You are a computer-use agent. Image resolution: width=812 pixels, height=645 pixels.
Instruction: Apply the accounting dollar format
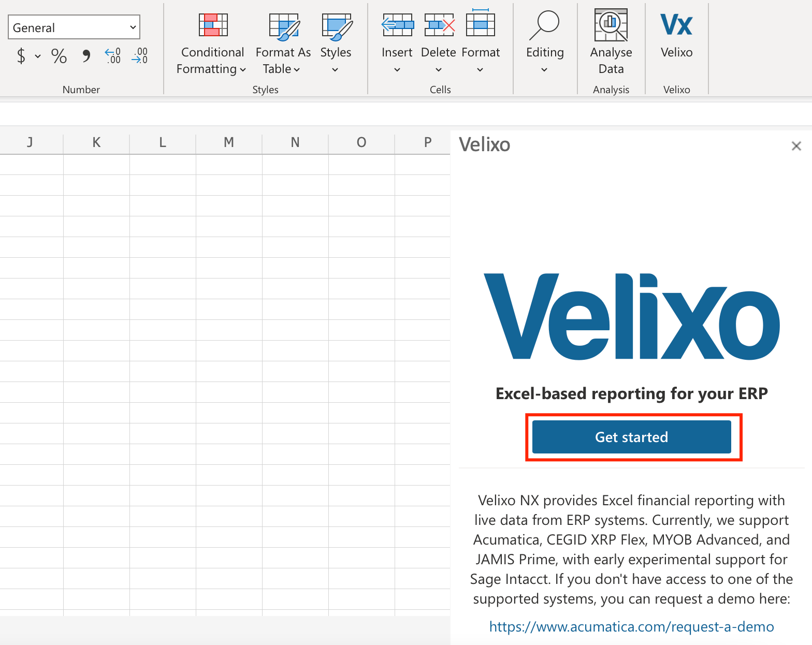(x=21, y=55)
